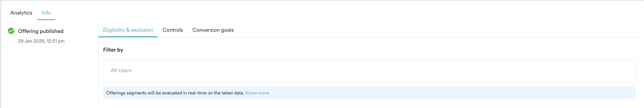644x108 pixels.
Task: Click the Know more link
Action: 257,93
